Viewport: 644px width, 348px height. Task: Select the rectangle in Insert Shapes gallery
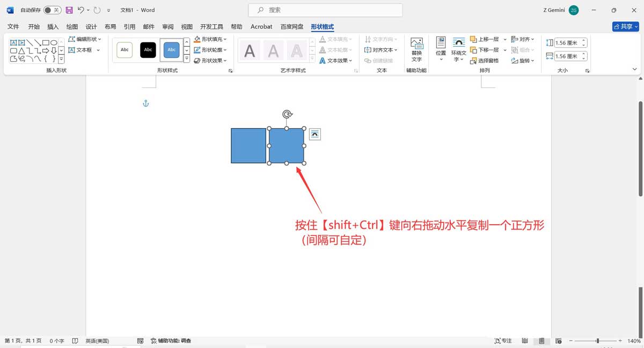(x=45, y=43)
